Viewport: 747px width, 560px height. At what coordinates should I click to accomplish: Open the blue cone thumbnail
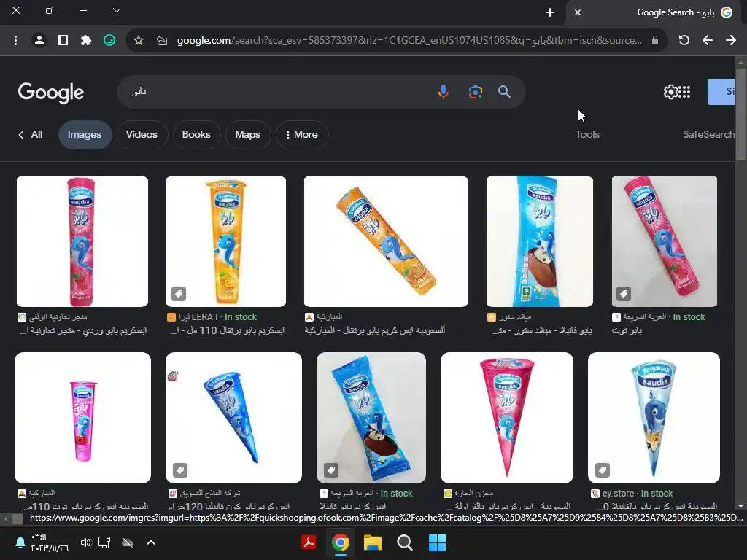[x=233, y=418]
